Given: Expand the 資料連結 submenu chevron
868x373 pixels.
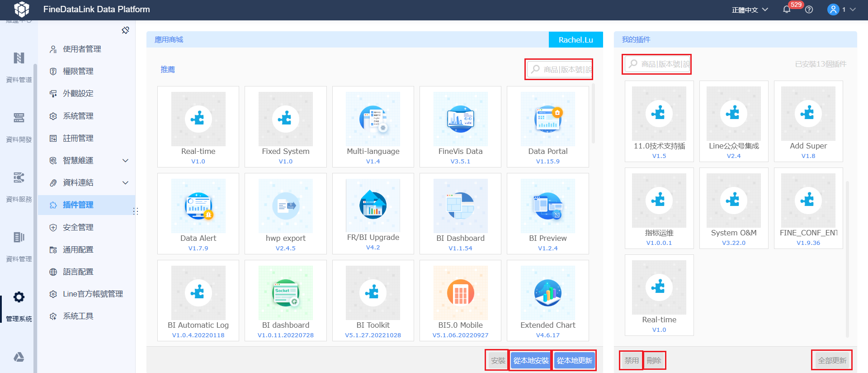Looking at the screenshot, I should (x=126, y=182).
